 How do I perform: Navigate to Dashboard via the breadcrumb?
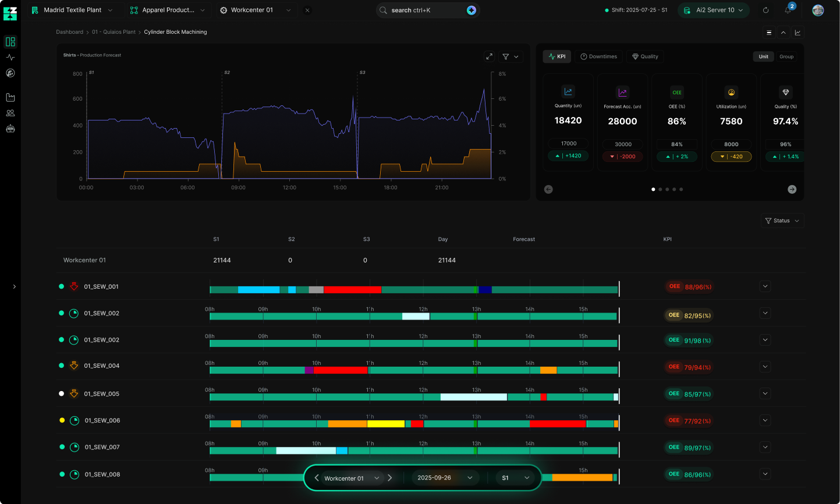69,32
